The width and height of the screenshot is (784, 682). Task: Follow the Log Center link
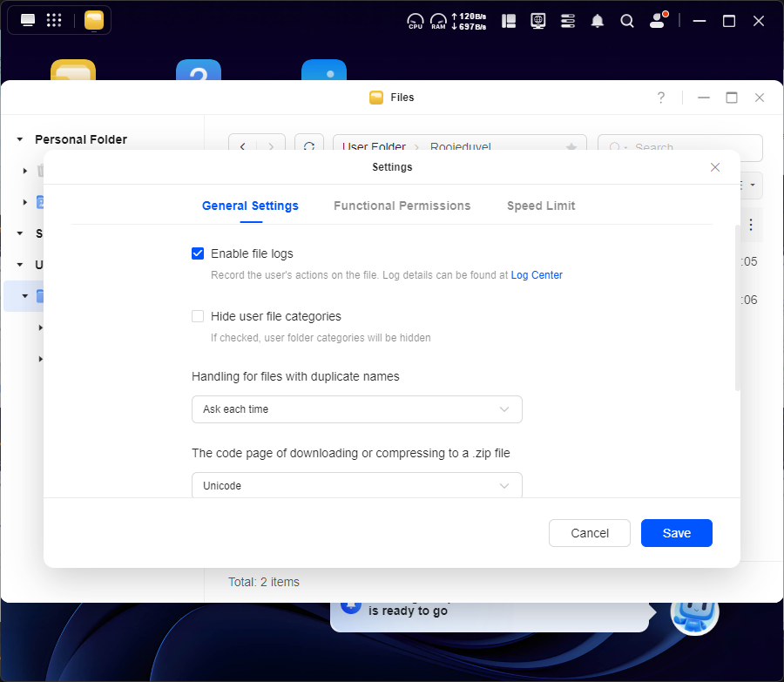[x=537, y=275]
